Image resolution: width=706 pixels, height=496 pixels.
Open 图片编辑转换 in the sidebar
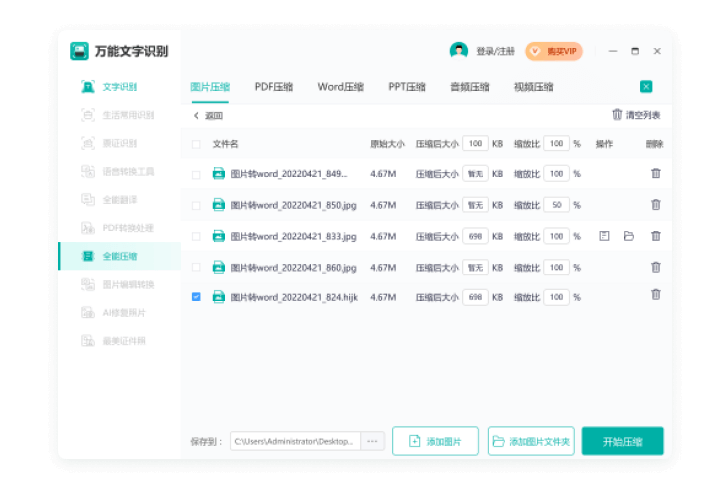[117, 284]
